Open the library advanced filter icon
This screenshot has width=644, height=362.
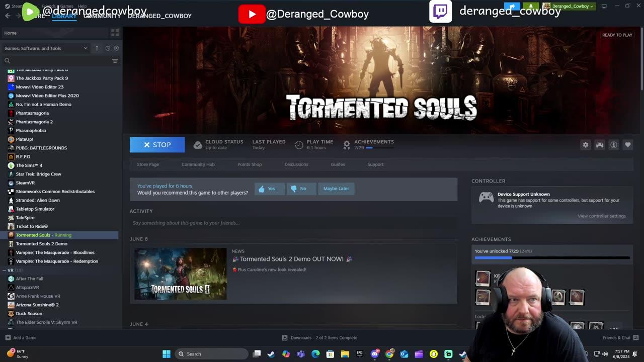coord(115,61)
